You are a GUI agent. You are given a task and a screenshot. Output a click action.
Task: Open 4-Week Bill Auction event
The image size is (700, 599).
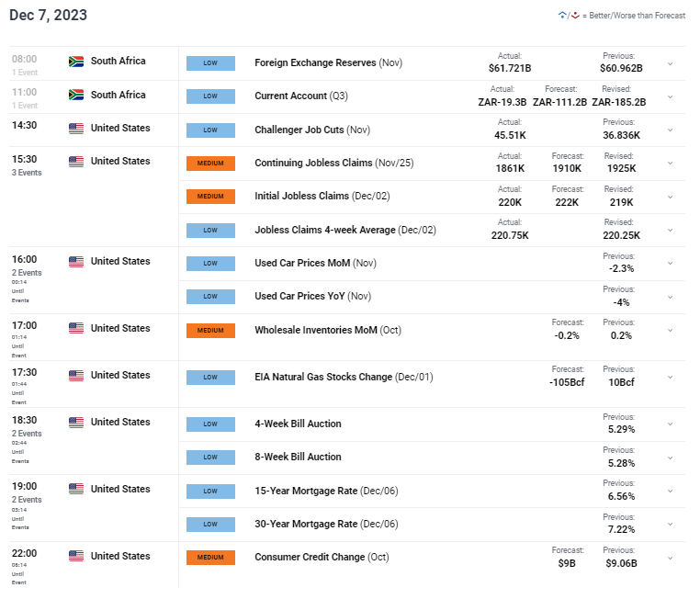click(x=298, y=424)
